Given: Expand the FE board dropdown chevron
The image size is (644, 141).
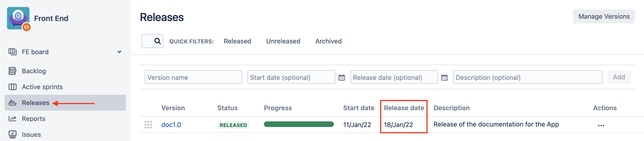Looking at the screenshot, I should [119, 52].
